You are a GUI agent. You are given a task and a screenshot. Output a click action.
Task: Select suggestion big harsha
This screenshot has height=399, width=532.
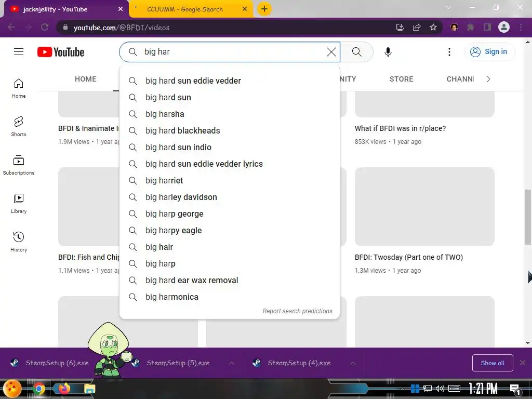[x=229, y=114]
